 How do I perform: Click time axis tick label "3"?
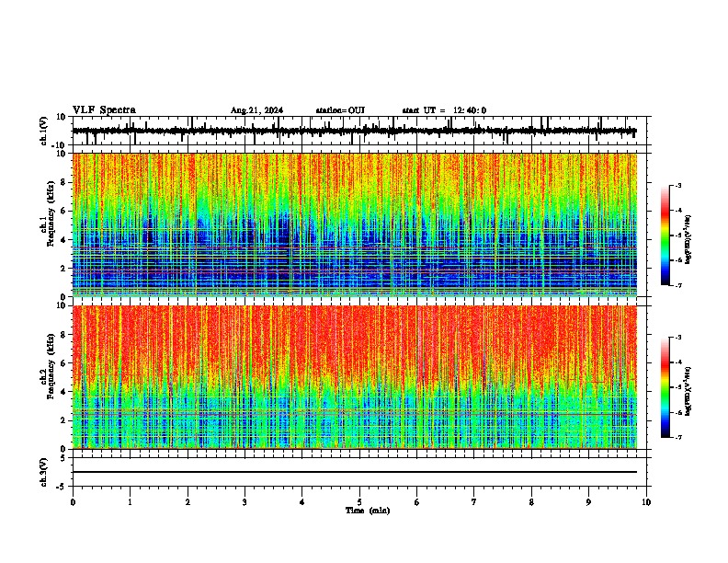pyautogui.click(x=245, y=501)
